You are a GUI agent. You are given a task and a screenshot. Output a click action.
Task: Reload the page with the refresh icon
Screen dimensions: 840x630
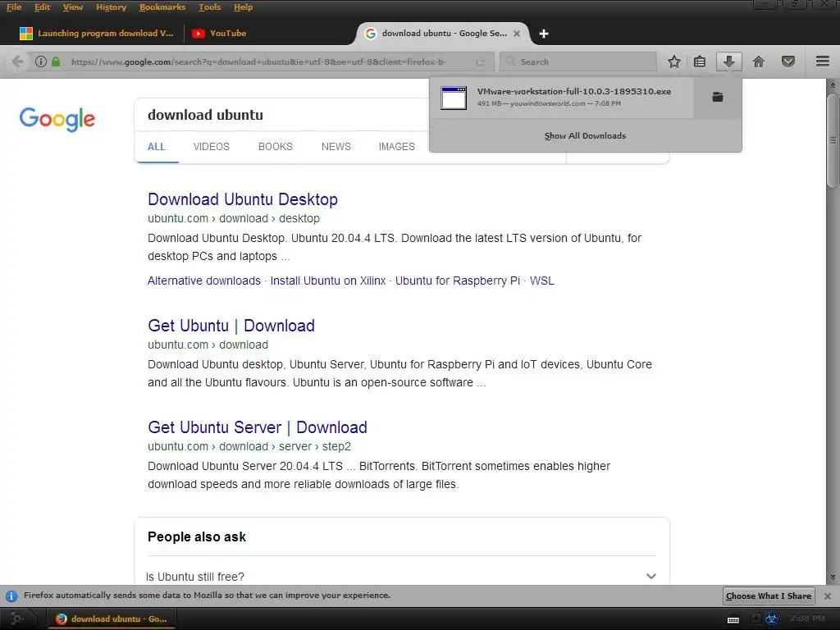480,62
